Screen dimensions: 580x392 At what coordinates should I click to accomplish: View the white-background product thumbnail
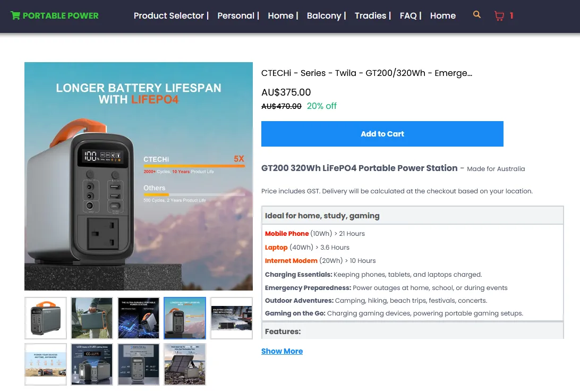pos(46,318)
